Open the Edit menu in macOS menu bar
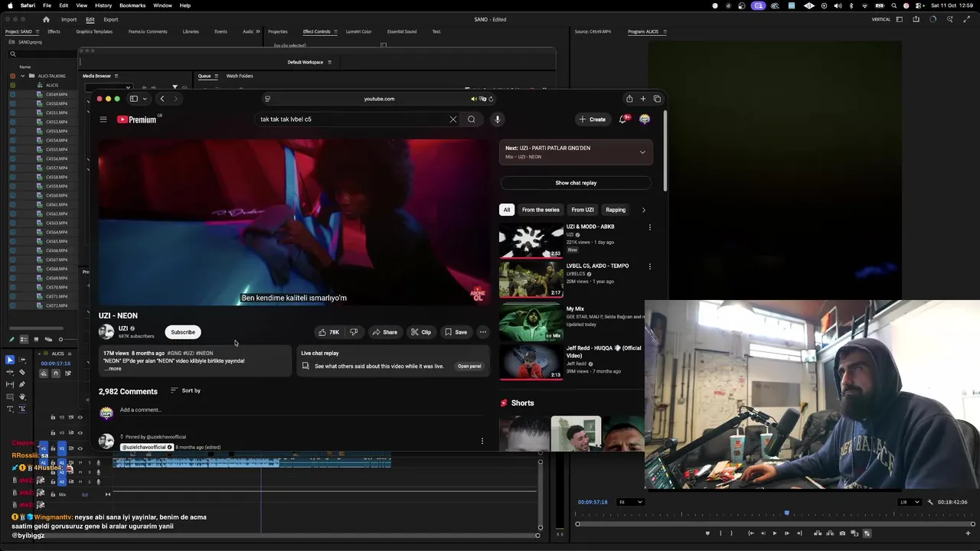This screenshot has height=551, width=980. pos(64,5)
